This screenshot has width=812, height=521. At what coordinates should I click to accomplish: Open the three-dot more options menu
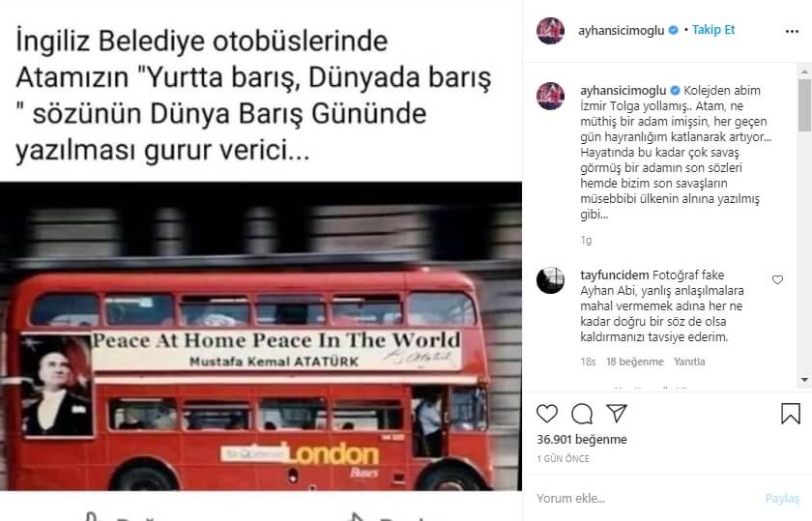coord(792,32)
